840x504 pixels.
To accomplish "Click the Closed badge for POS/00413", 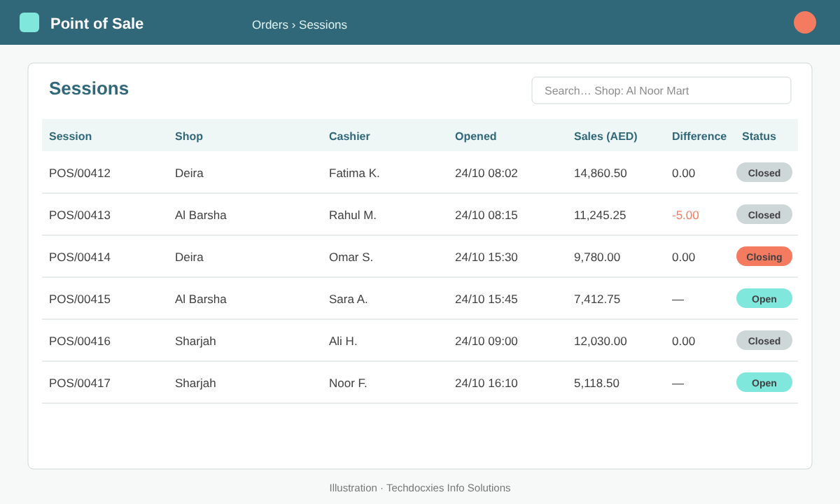I will point(764,214).
